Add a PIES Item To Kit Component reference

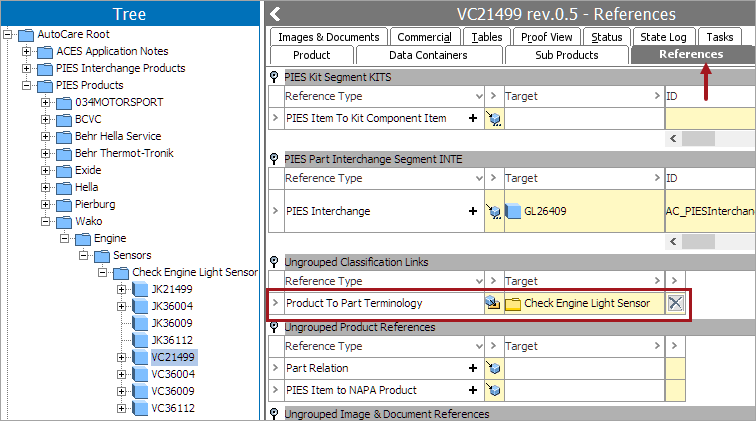pos(472,118)
